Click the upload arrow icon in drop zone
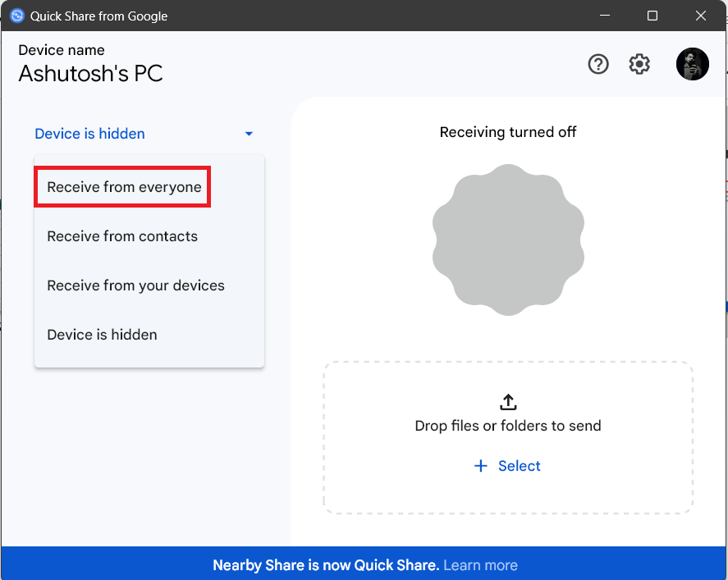This screenshot has height=580, width=728. click(x=508, y=402)
